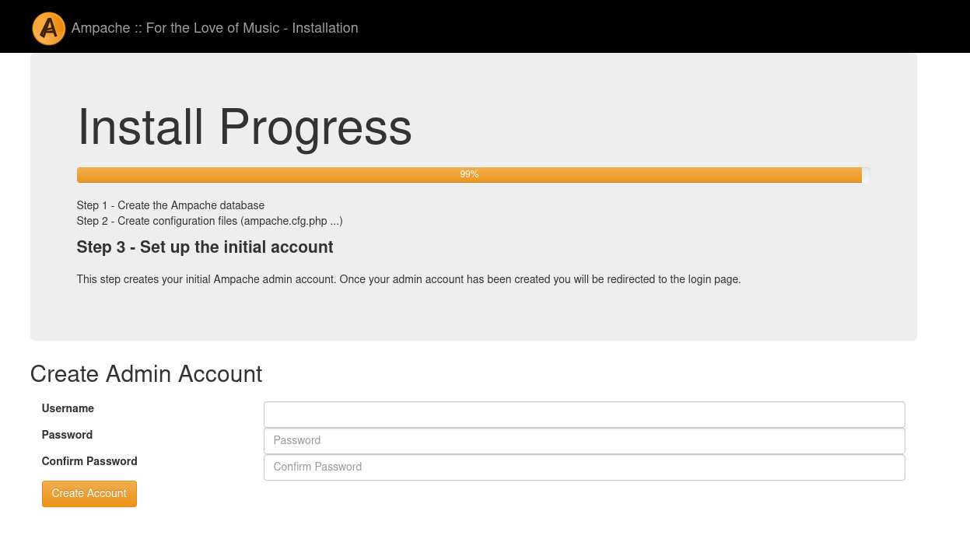Click the orange Ampache logo icon

(x=49, y=29)
